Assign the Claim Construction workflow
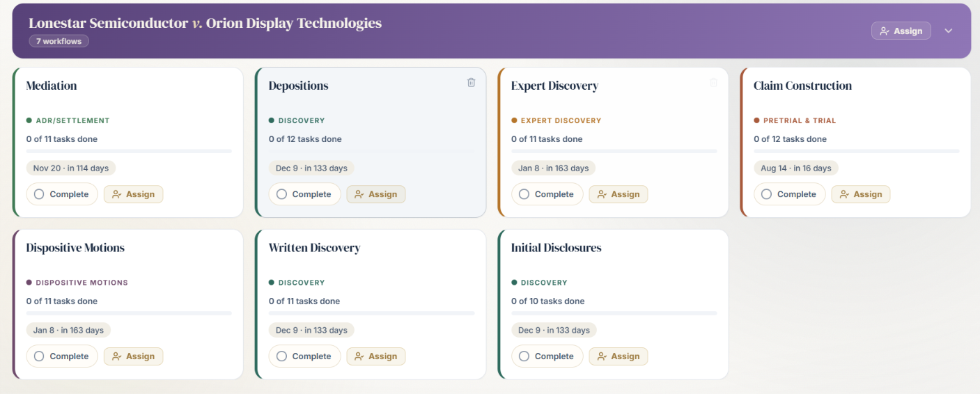980x394 pixels. click(x=861, y=194)
